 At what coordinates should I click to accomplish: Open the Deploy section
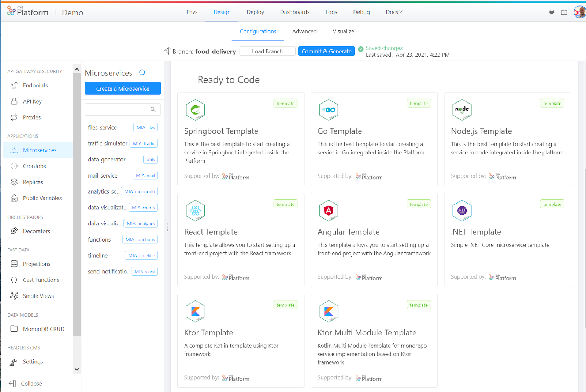255,12
